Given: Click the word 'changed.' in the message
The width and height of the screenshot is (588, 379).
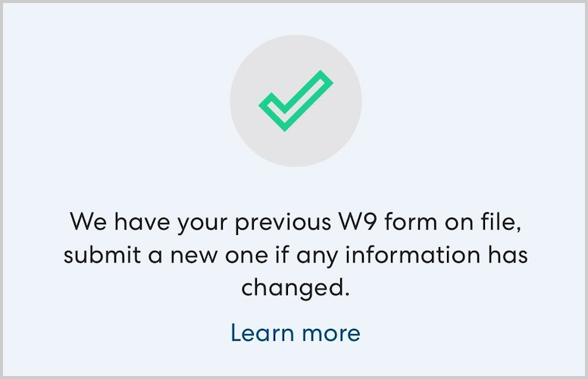Looking at the screenshot, I should (296, 288).
